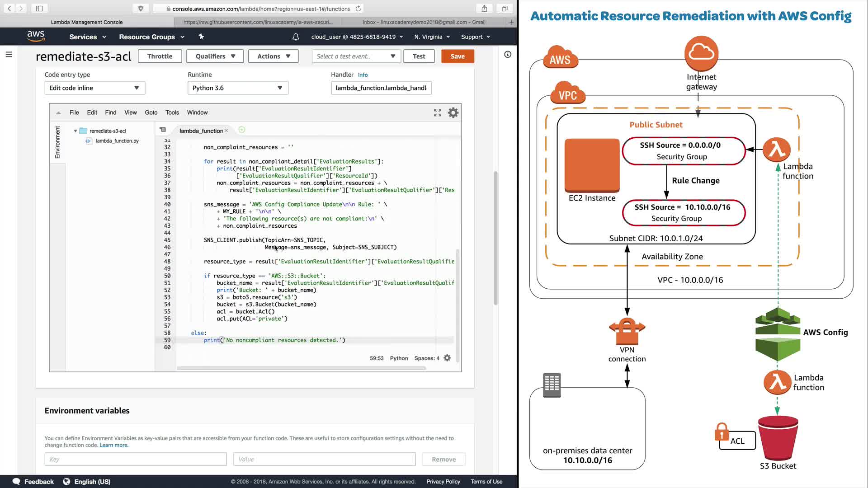Viewport: 868px width, 488px height.
Task: Click the pin shortcut icon in navbar
Action: tap(201, 37)
